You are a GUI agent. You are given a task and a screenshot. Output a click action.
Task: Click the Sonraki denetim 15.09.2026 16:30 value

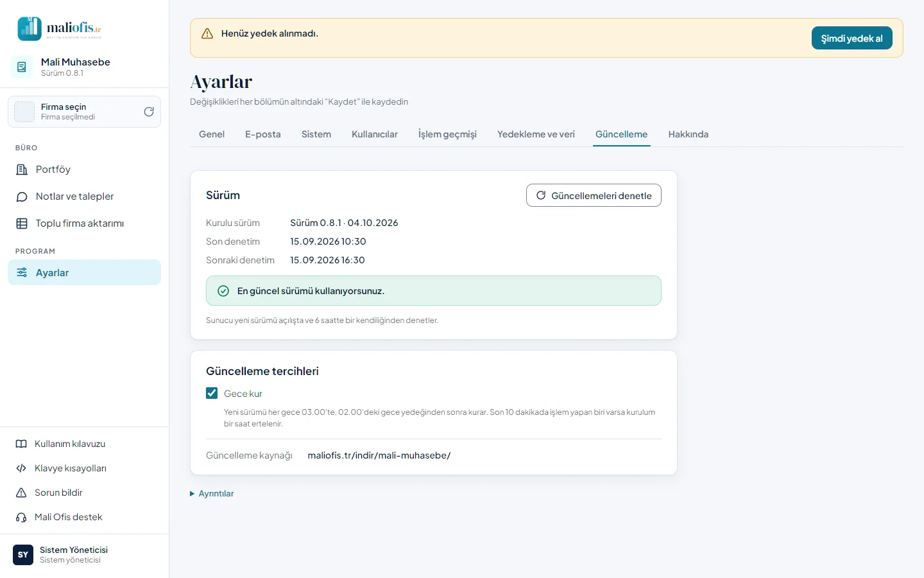pos(327,260)
